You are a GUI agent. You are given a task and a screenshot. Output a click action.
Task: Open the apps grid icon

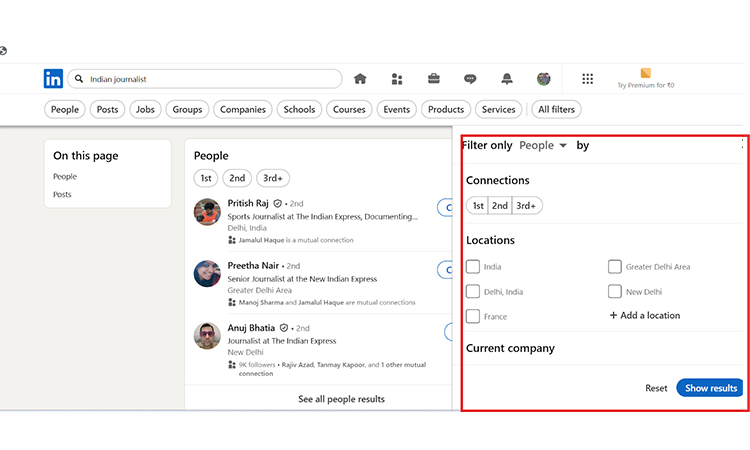(587, 79)
